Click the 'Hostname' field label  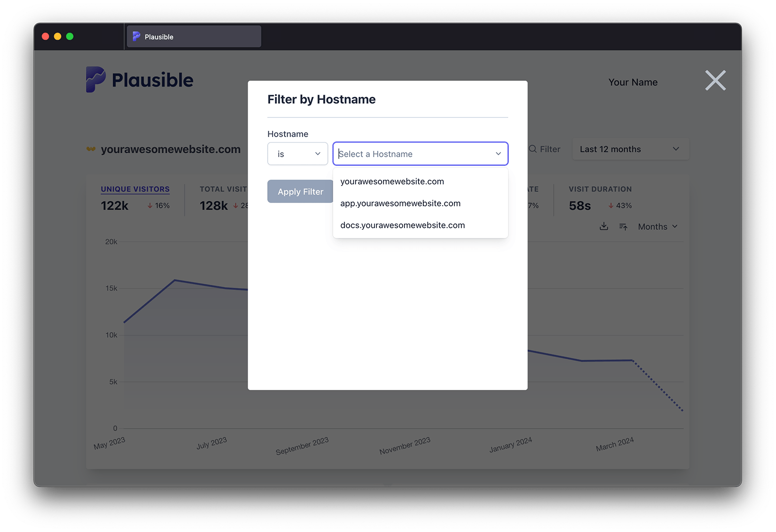288,134
